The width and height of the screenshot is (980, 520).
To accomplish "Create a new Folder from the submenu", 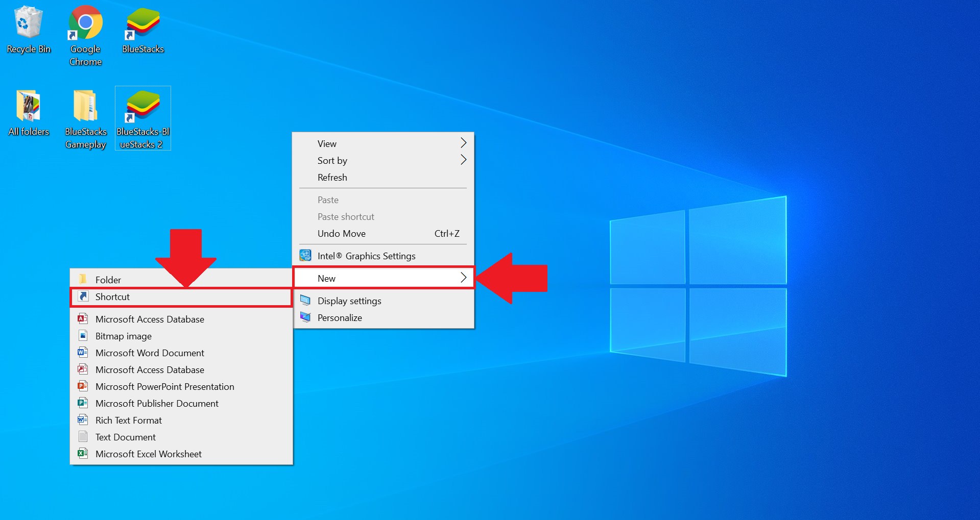I will tap(181, 280).
